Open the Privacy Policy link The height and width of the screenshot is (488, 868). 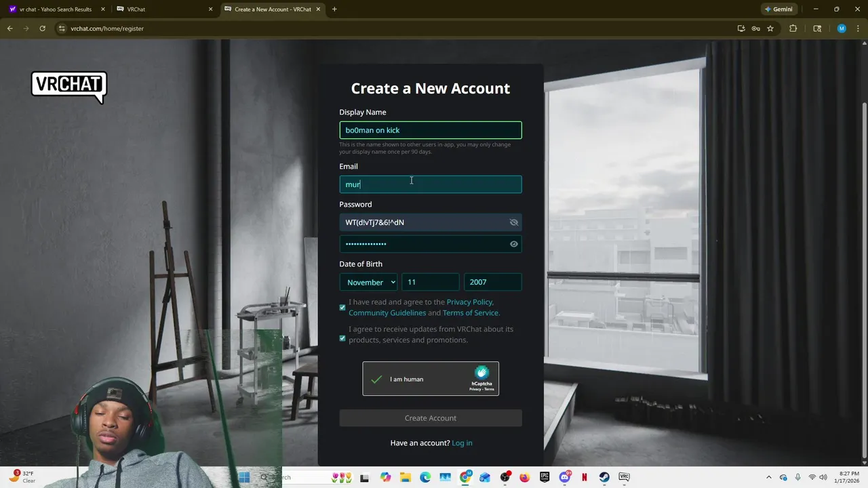469,302
